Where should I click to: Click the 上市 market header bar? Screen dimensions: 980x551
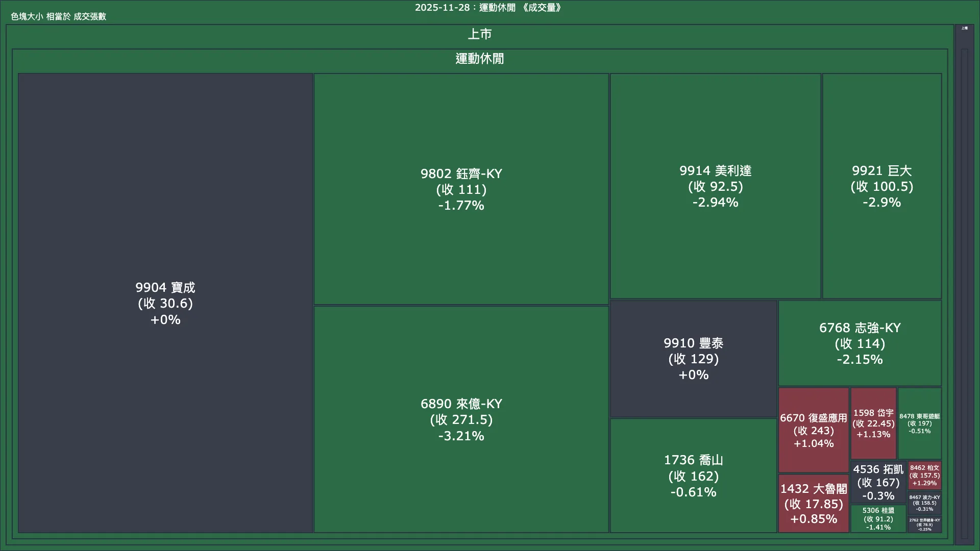pos(479,34)
